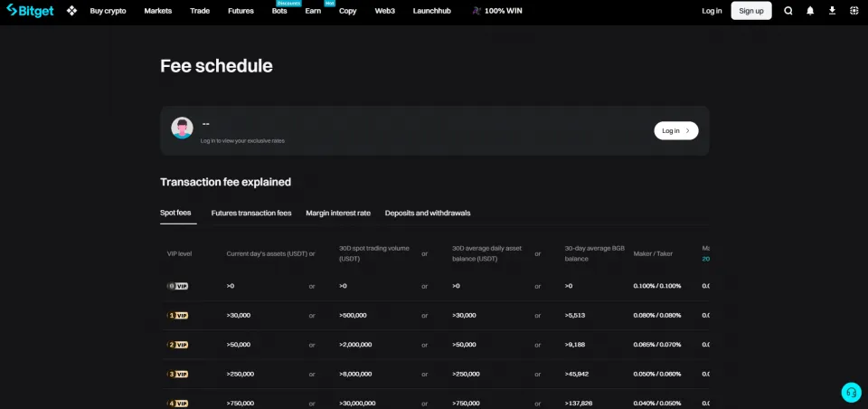Show the Deposits and withdrawals tab
Image resolution: width=868 pixels, height=409 pixels.
[428, 214]
